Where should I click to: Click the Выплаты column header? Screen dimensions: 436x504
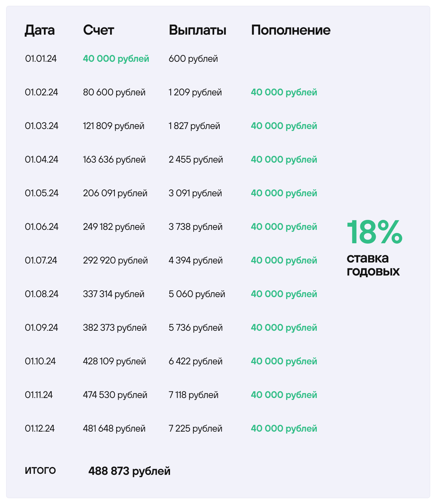197,30
